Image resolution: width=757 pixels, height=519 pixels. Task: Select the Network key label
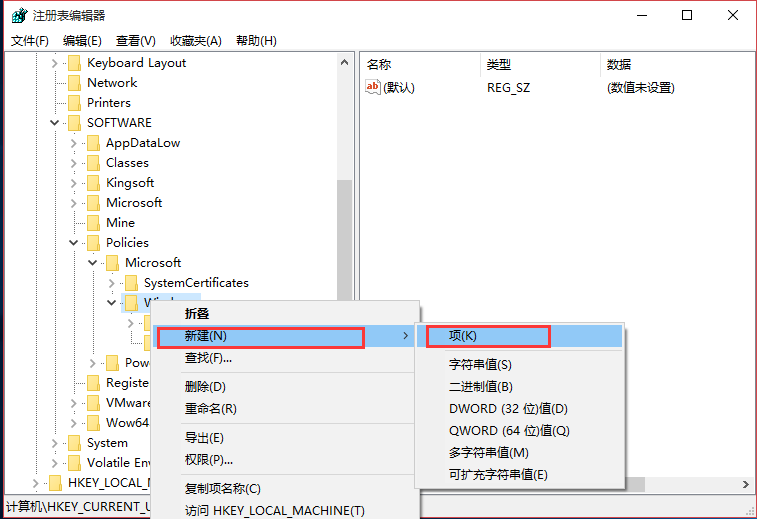coord(112,83)
